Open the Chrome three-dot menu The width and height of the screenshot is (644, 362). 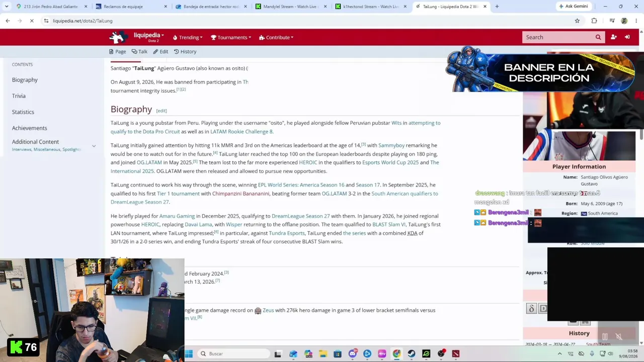[x=636, y=21]
